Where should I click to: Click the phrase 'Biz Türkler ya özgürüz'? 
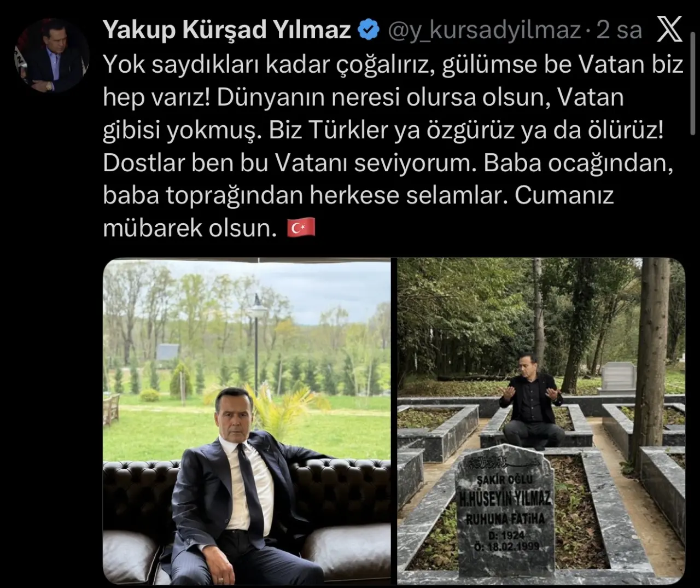[392, 130]
